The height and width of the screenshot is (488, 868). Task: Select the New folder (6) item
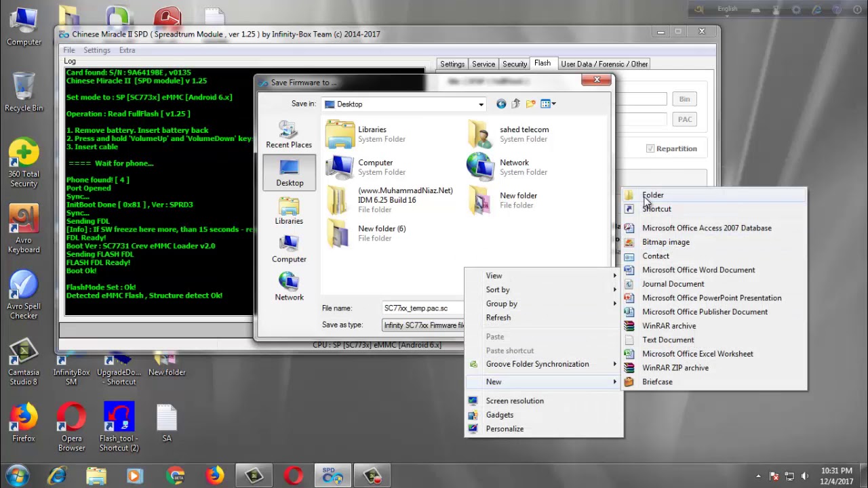tap(366, 233)
